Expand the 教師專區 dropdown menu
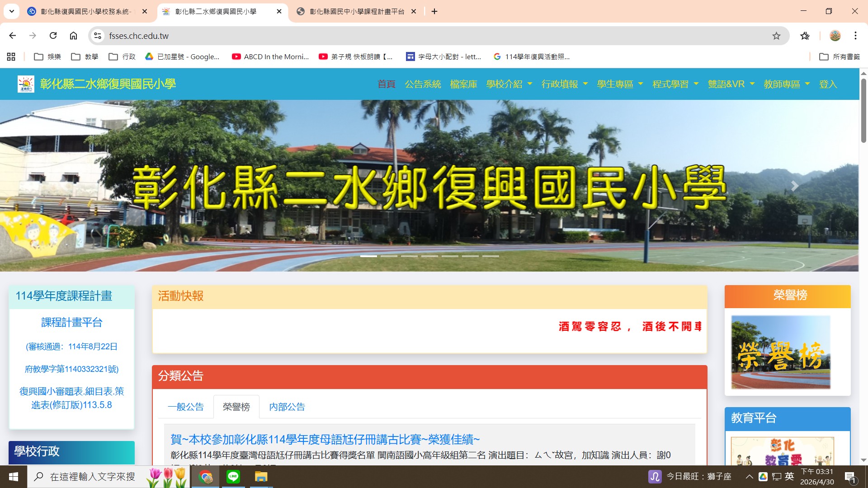The height and width of the screenshot is (488, 868). click(x=787, y=84)
